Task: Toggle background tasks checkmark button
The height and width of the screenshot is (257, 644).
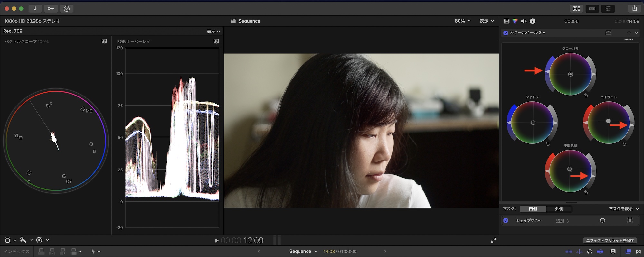Action: point(67,9)
